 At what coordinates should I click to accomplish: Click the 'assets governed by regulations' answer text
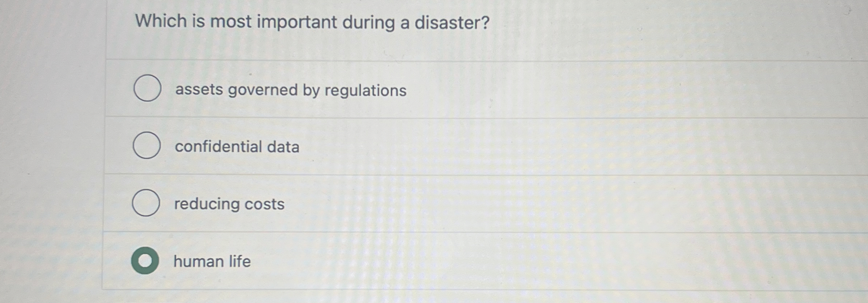pos(291,90)
